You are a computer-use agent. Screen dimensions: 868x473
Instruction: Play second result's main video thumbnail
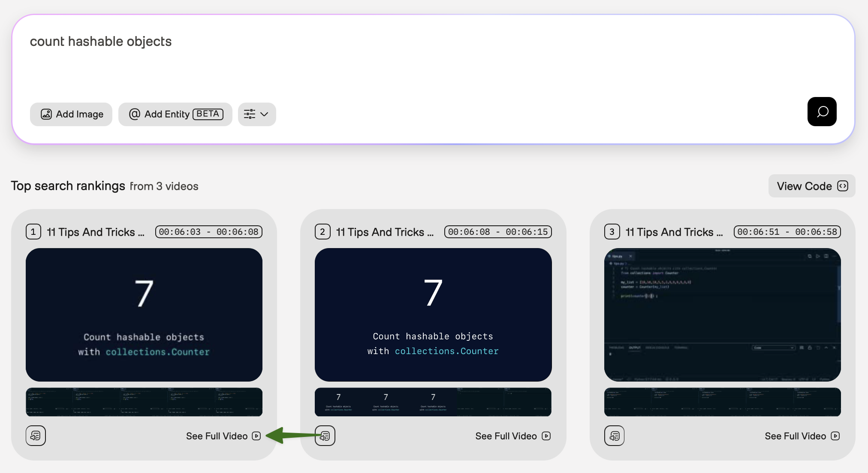pyautogui.click(x=433, y=315)
